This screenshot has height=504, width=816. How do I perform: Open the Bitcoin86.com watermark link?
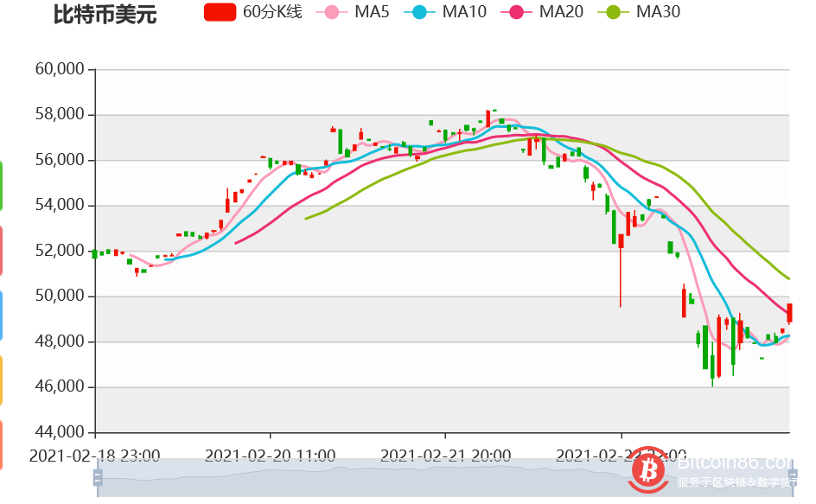click(735, 465)
